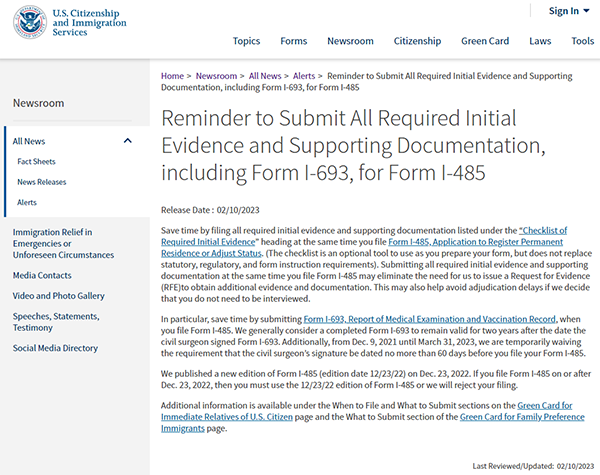The image size is (600, 475).
Task: Click the U.S. Citizenship and Immigration Services wordmark
Action: 89,23
